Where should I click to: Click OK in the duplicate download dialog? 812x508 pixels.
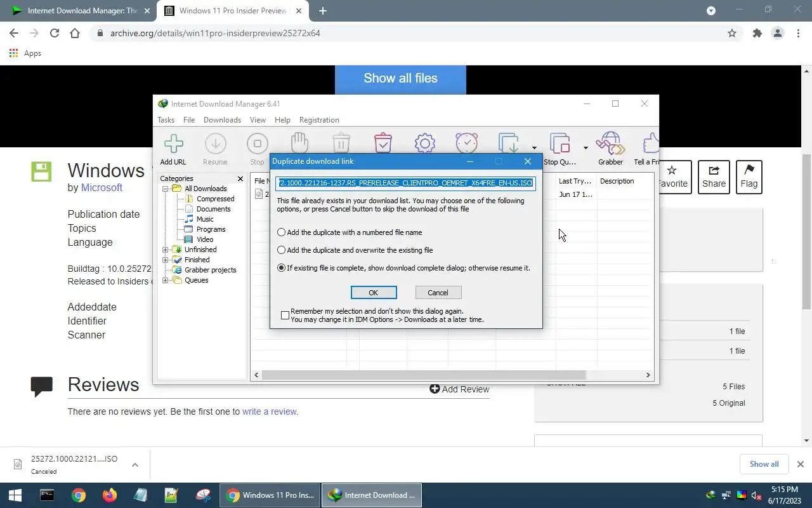click(x=374, y=293)
